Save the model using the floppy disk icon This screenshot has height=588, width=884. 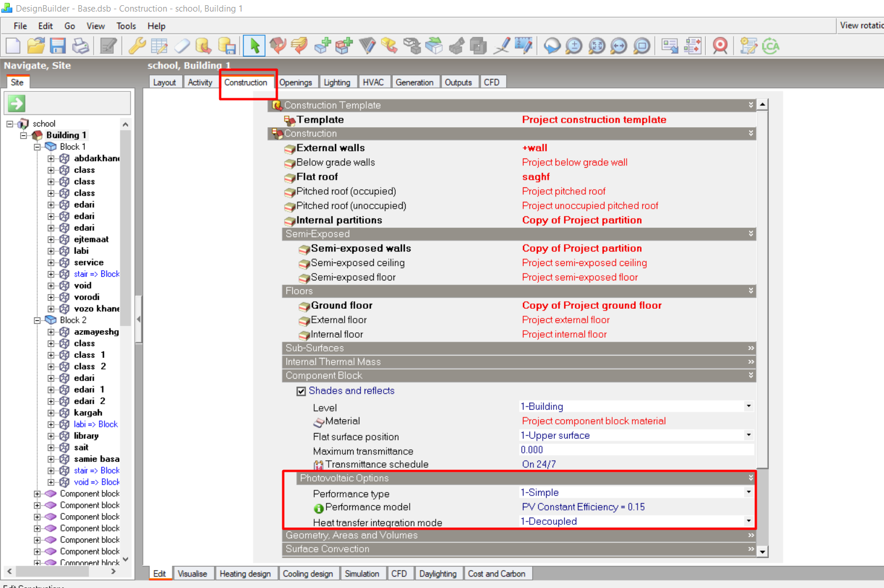(58, 46)
